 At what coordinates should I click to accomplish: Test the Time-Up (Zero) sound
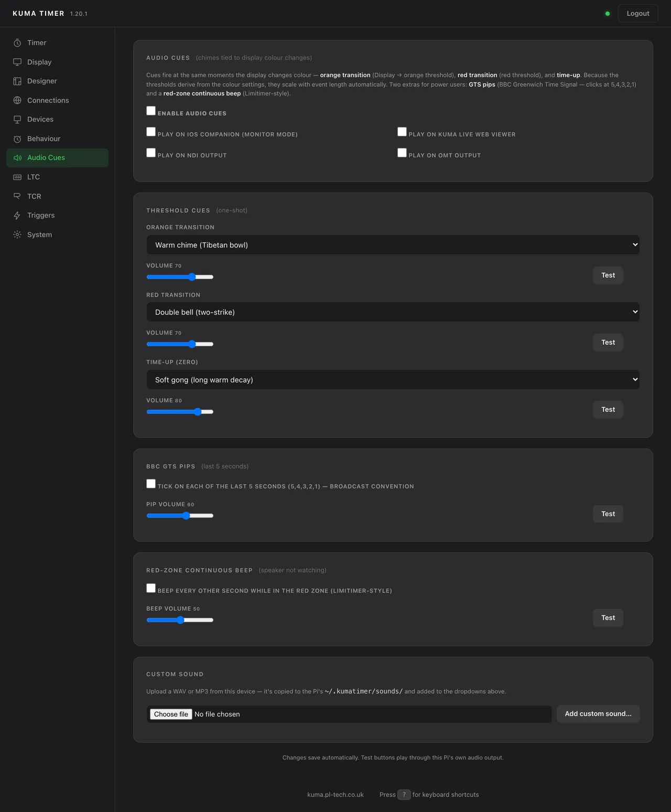tap(608, 410)
